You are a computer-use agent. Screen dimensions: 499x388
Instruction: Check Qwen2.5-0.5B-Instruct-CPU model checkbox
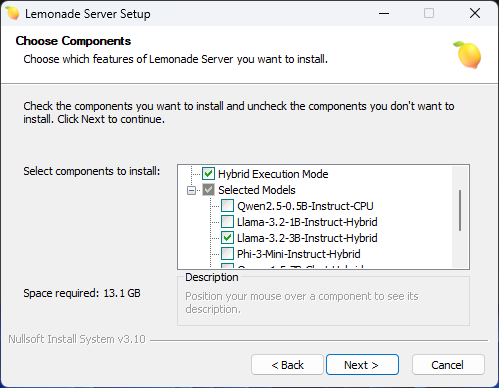click(x=227, y=206)
